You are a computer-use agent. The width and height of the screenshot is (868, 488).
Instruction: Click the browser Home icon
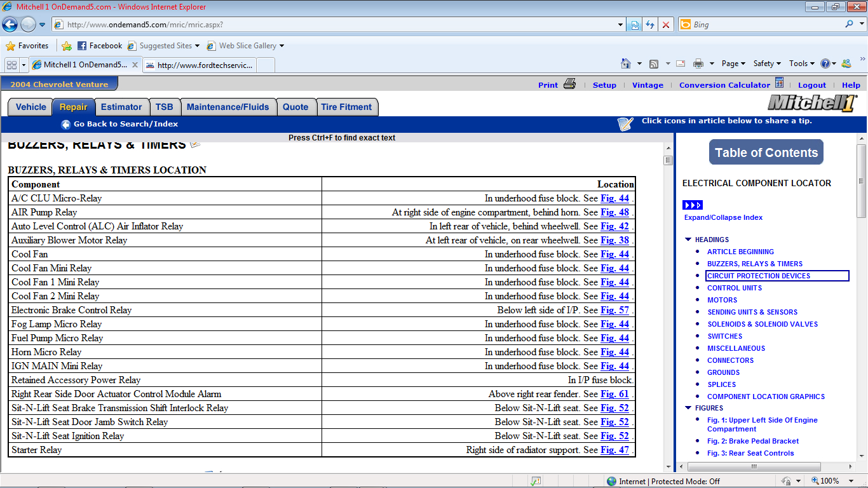tap(626, 64)
